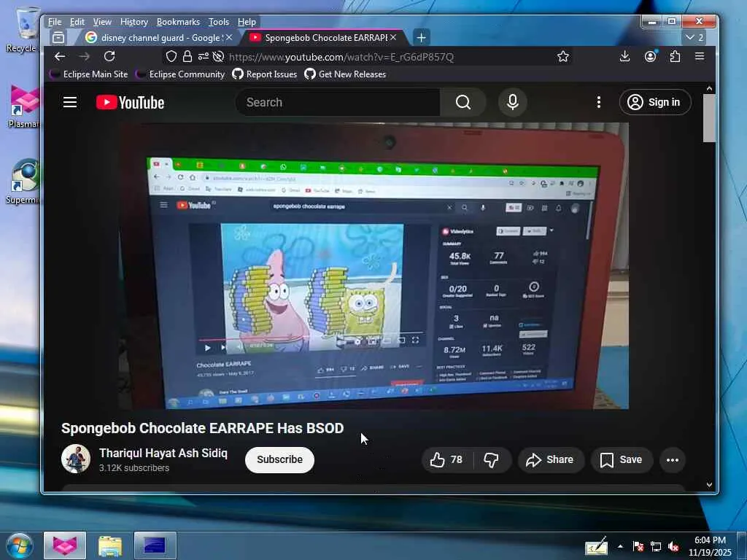Like the video with thumbs up
The width and height of the screenshot is (747, 560).
(x=446, y=459)
